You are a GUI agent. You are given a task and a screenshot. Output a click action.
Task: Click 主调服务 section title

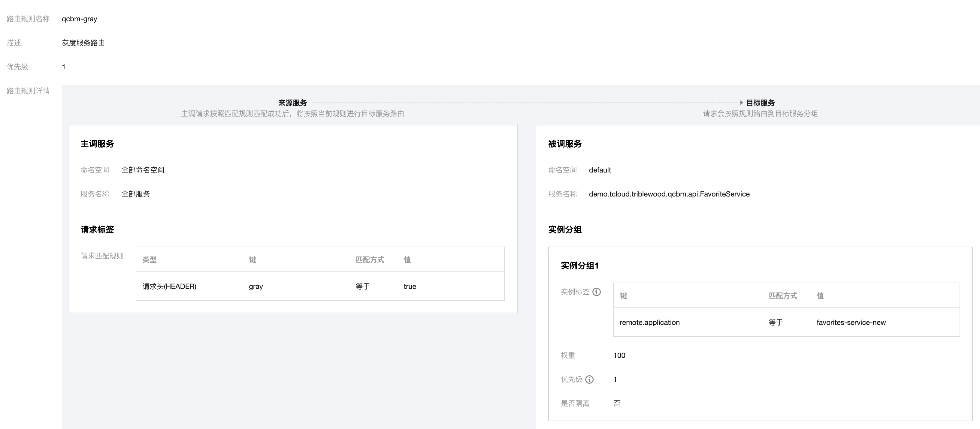point(97,144)
